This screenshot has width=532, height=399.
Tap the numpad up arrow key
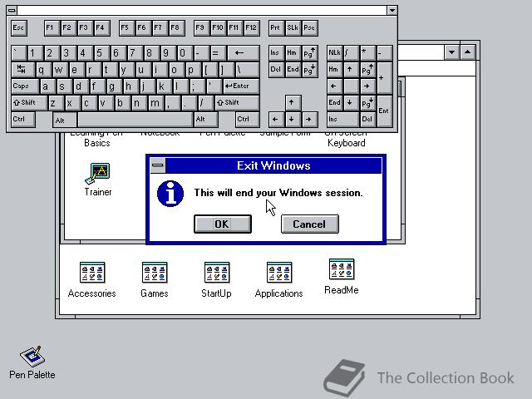tap(351, 70)
